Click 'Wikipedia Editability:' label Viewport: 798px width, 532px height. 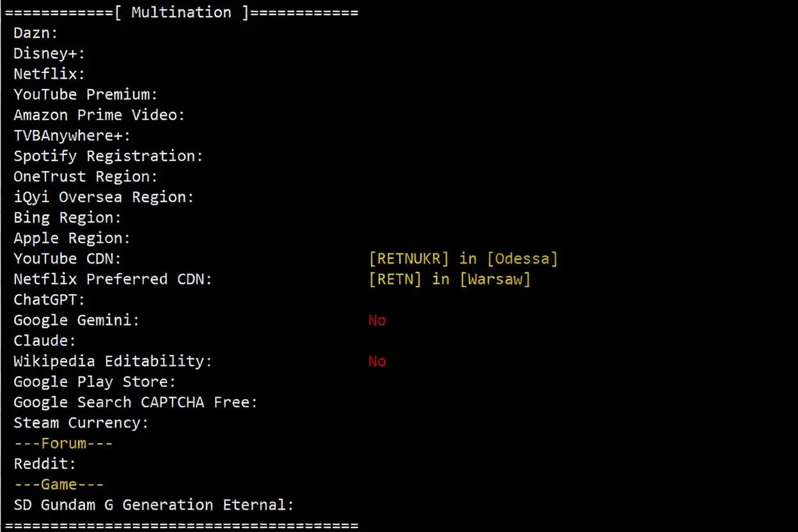pyautogui.click(x=113, y=361)
